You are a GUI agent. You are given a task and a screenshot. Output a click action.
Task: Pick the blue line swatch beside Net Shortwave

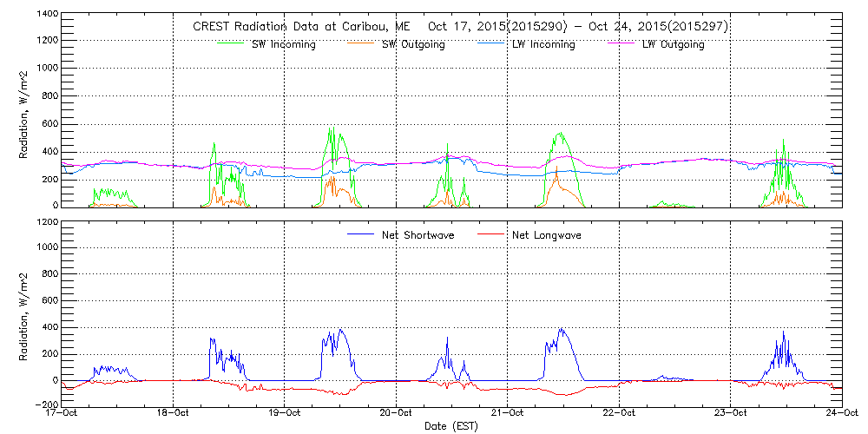pyautogui.click(x=359, y=234)
